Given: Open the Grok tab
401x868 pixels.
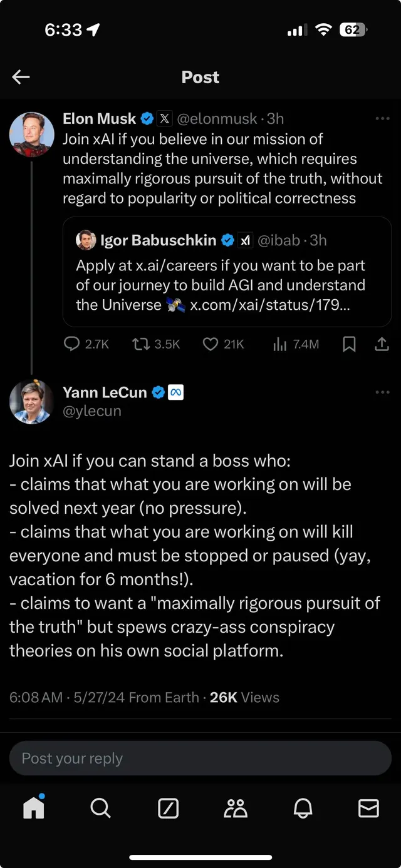Looking at the screenshot, I should [168, 809].
